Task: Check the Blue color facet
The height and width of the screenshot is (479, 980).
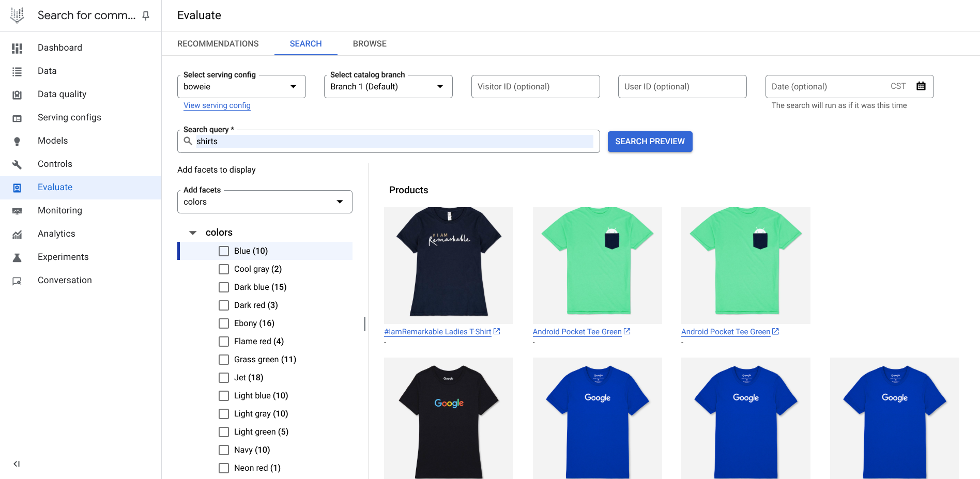Action: point(223,251)
